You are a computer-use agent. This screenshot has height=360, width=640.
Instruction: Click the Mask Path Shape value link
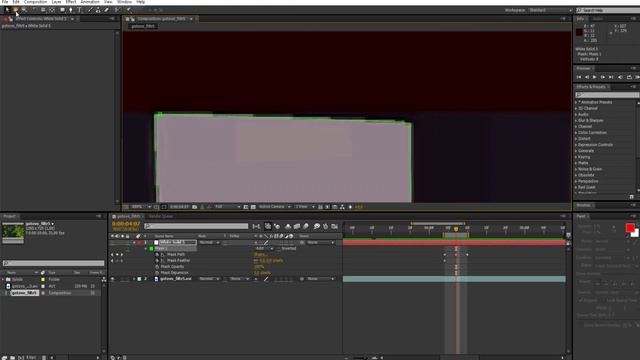260,255
